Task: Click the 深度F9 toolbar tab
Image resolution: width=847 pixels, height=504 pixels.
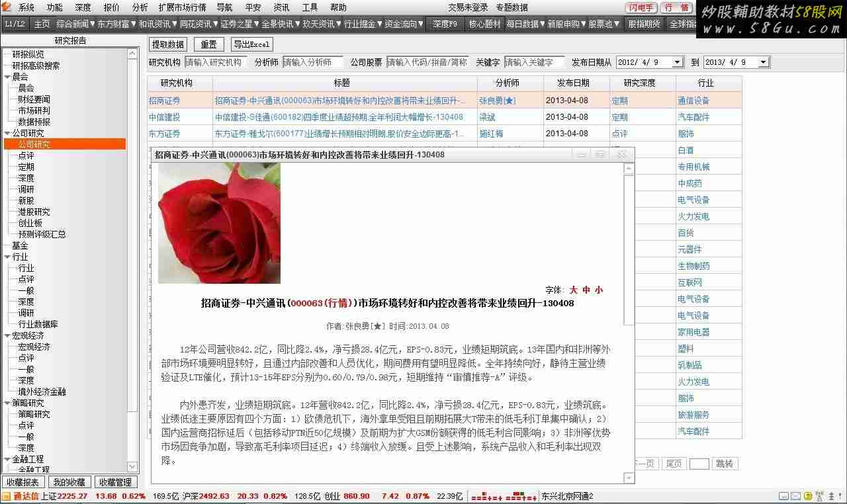Action: pos(445,24)
